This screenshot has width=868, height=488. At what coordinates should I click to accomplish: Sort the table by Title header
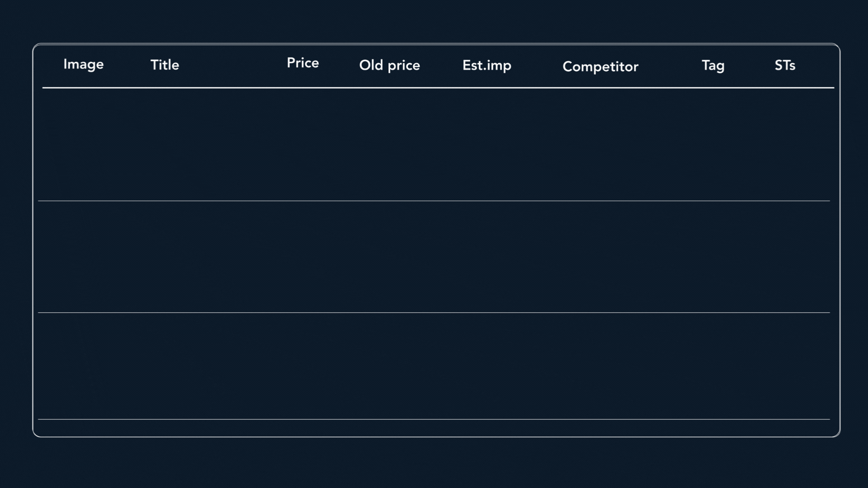pos(165,65)
